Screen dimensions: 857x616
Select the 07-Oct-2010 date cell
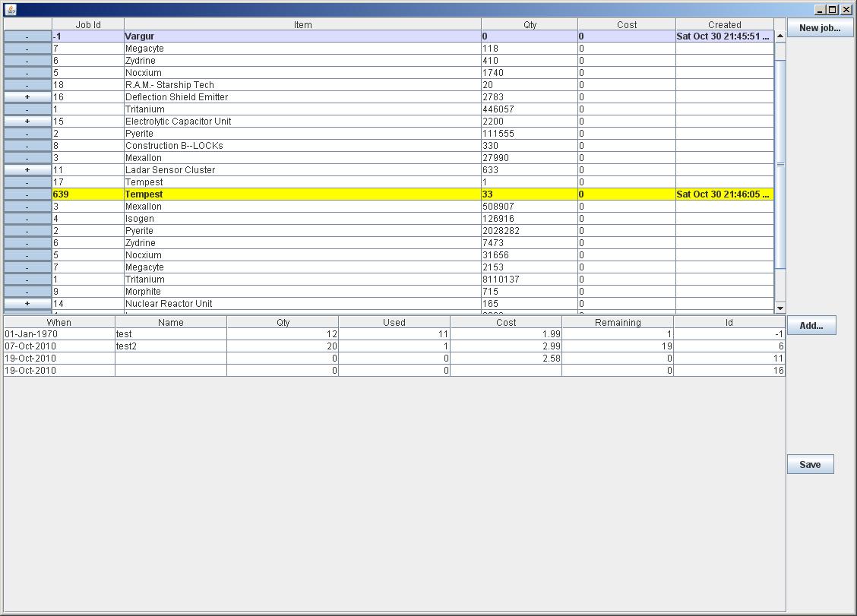[x=59, y=346]
